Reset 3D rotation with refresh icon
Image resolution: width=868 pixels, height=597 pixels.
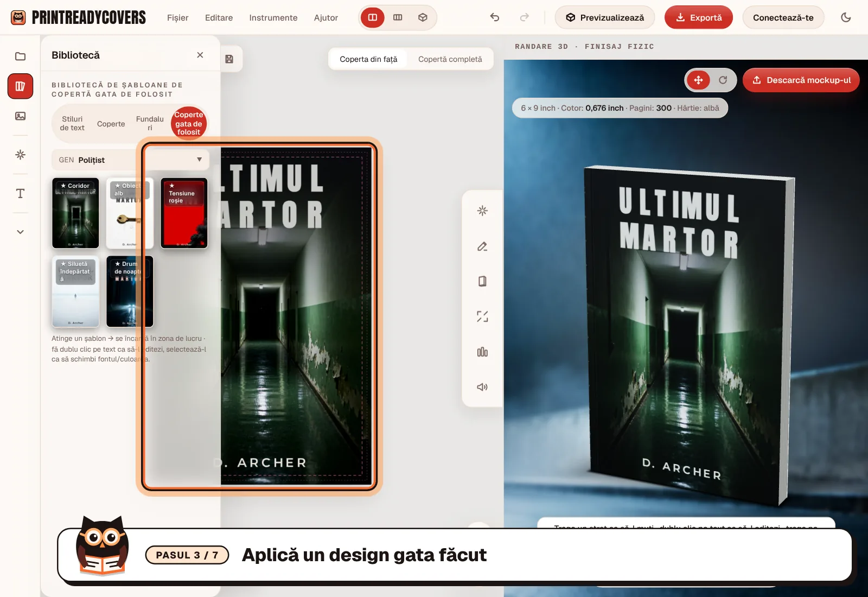pos(723,80)
